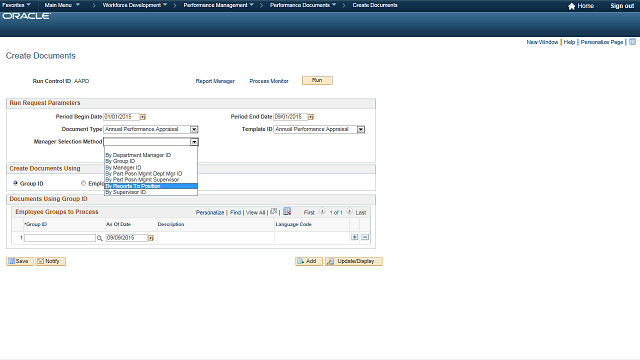Image resolution: width=640 pixels, height=360 pixels.
Task: Click the Personalize grid link
Action: (x=210, y=213)
